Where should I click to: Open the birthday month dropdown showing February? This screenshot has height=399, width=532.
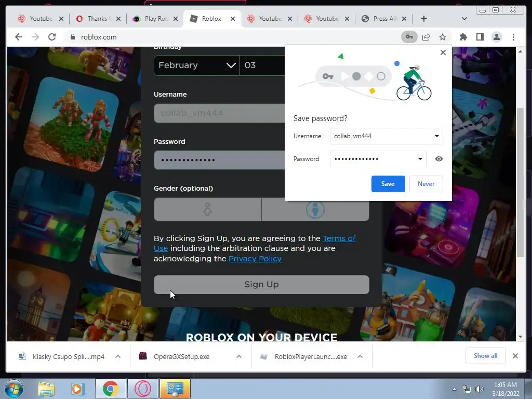(196, 65)
